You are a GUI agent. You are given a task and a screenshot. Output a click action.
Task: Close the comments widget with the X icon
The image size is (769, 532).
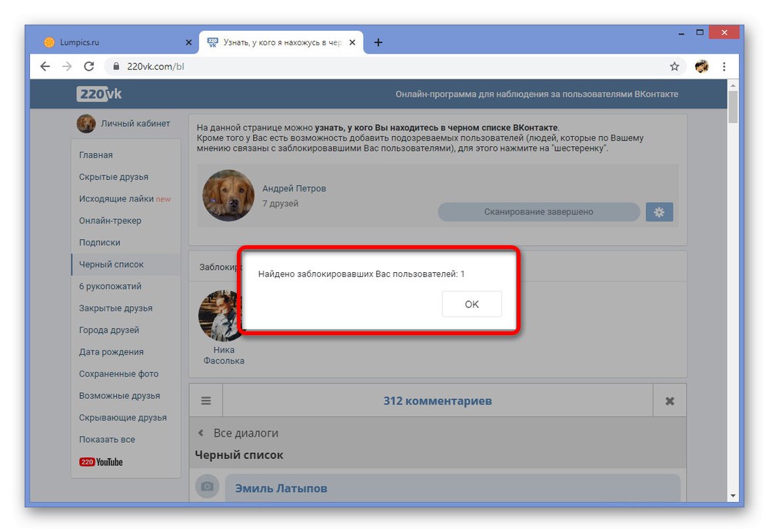[x=670, y=401]
